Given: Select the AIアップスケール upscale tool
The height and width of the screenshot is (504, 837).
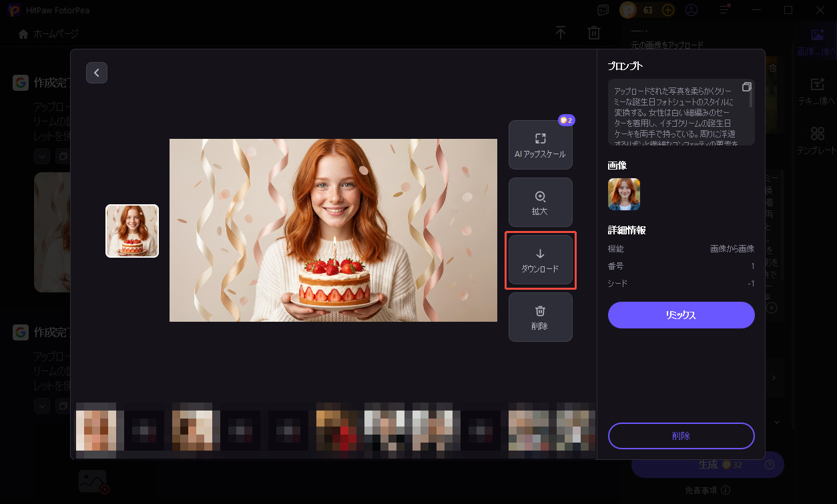Looking at the screenshot, I should pos(540,144).
